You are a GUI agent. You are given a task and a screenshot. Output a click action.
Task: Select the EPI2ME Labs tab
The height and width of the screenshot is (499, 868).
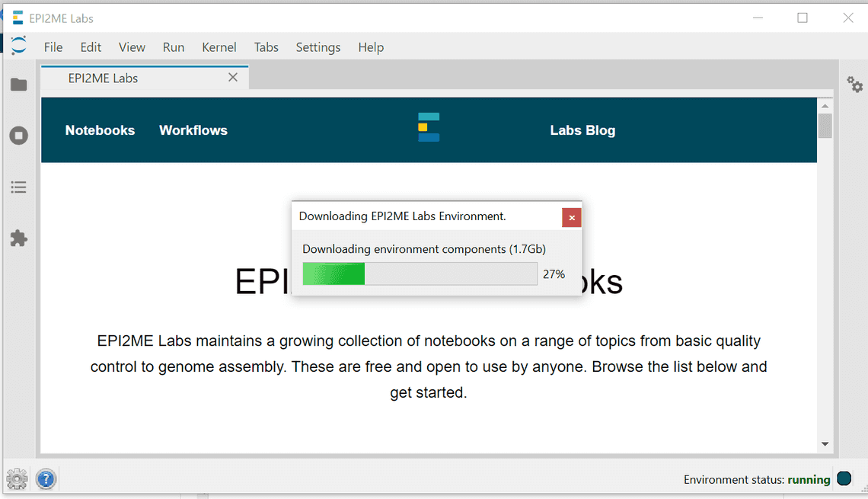point(104,78)
